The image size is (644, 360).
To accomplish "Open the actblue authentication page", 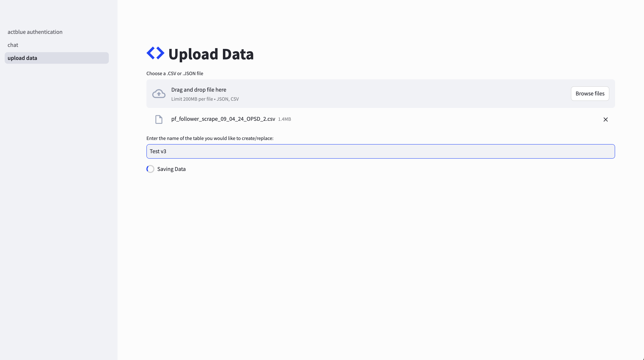I will pos(35,32).
